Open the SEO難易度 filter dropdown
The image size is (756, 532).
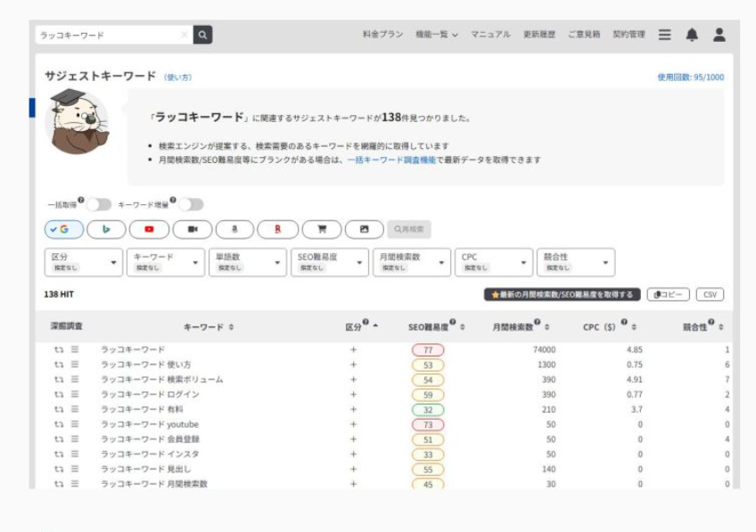tap(330, 263)
